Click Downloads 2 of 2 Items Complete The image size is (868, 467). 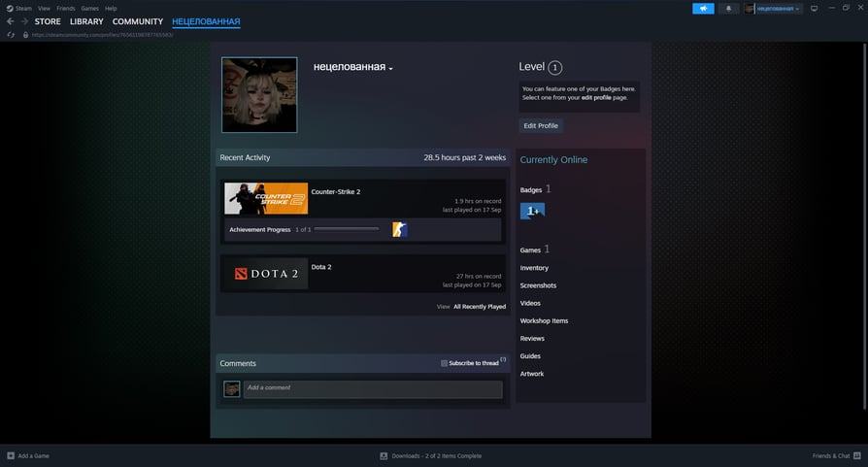437,456
